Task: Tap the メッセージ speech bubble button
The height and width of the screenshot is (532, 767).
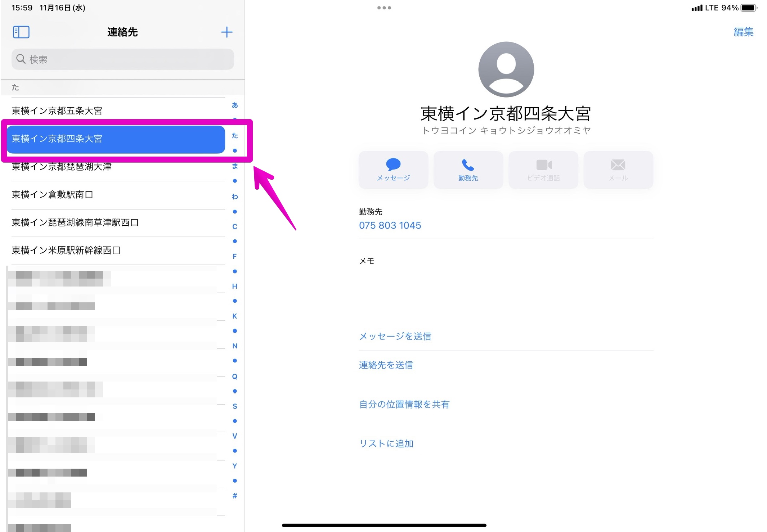Action: pos(393,170)
